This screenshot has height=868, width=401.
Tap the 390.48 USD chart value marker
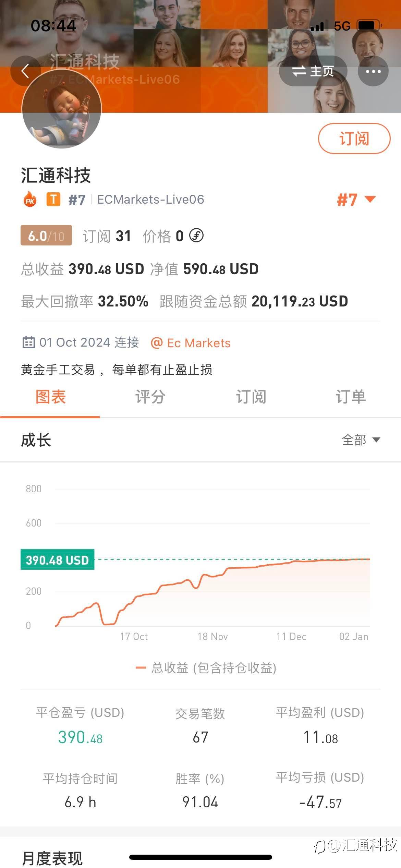(57, 560)
